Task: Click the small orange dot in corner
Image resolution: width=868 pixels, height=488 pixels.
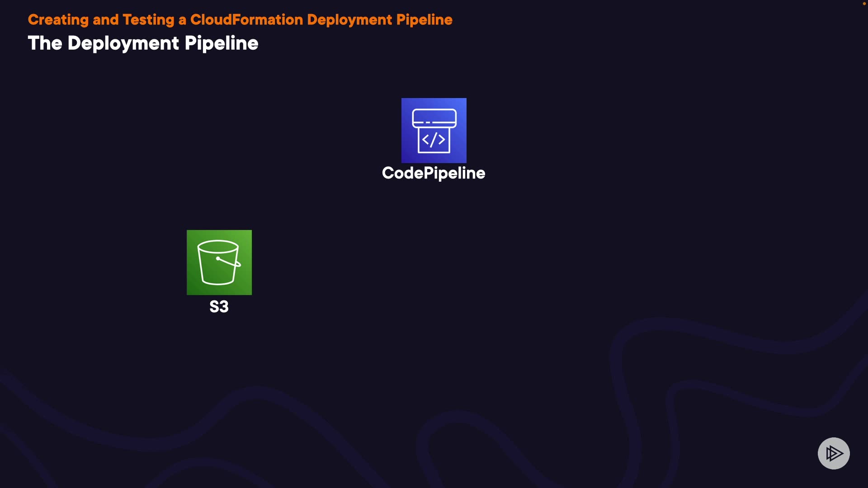Action: click(864, 4)
